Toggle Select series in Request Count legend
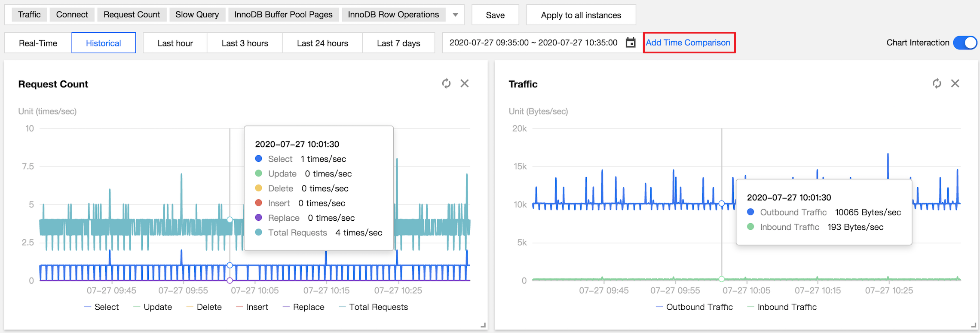Screen dimensions: 980x333 coord(101,307)
